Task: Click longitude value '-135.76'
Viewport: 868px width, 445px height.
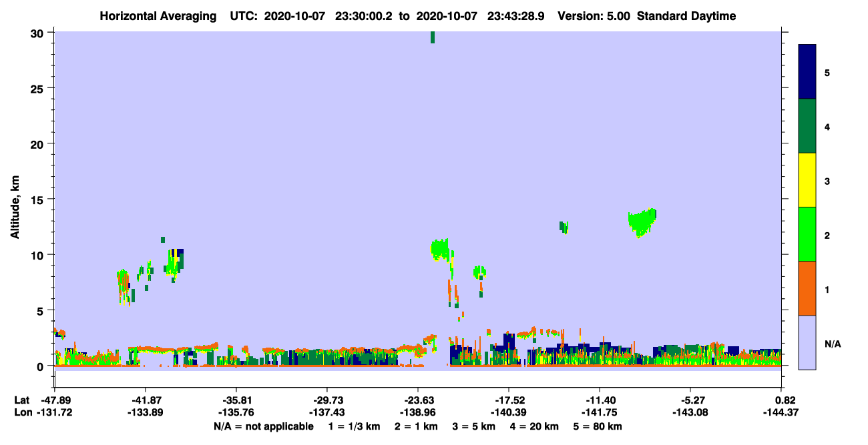Action: click(236, 413)
